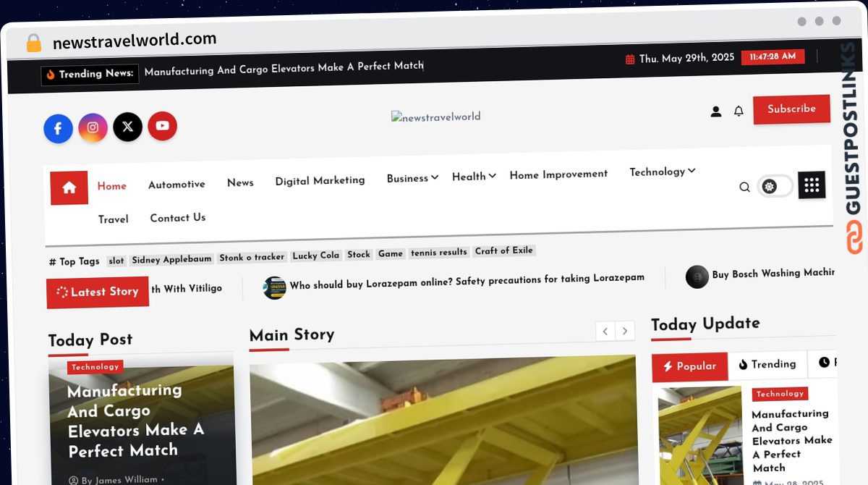Open Today Post headline about Cargo Elevators
Viewport: 868px width, 485px height.
pos(136,421)
